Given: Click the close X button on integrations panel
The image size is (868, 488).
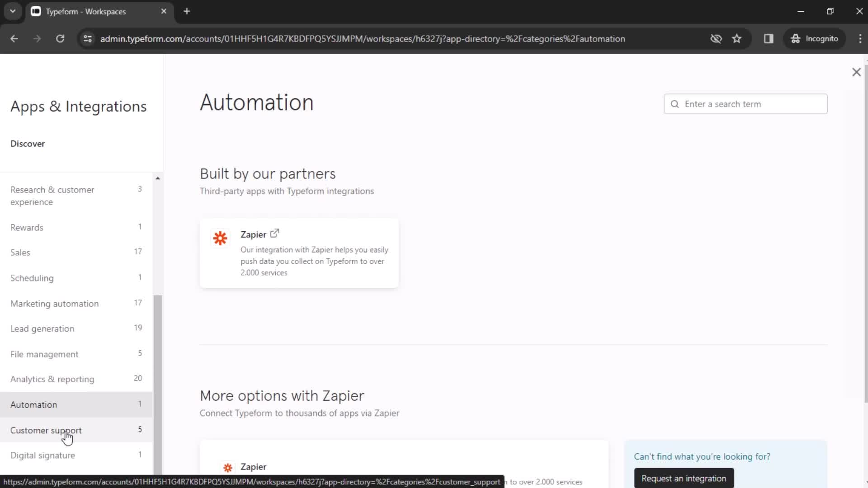Looking at the screenshot, I should pyautogui.click(x=856, y=71).
